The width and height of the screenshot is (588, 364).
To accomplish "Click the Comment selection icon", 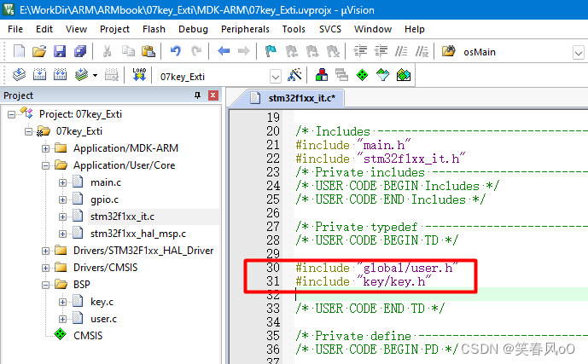I will (401, 51).
